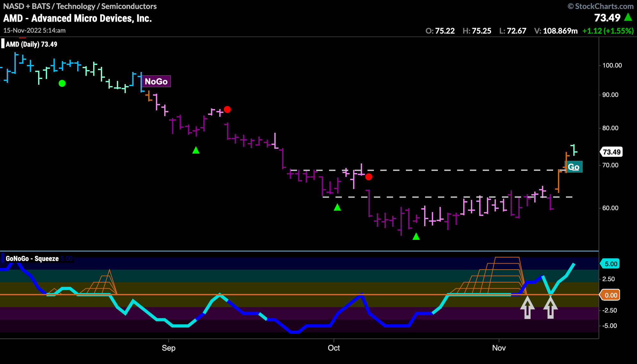This screenshot has height=364, width=637.
Task: Click the NoGo trend label
Action: 156,81
